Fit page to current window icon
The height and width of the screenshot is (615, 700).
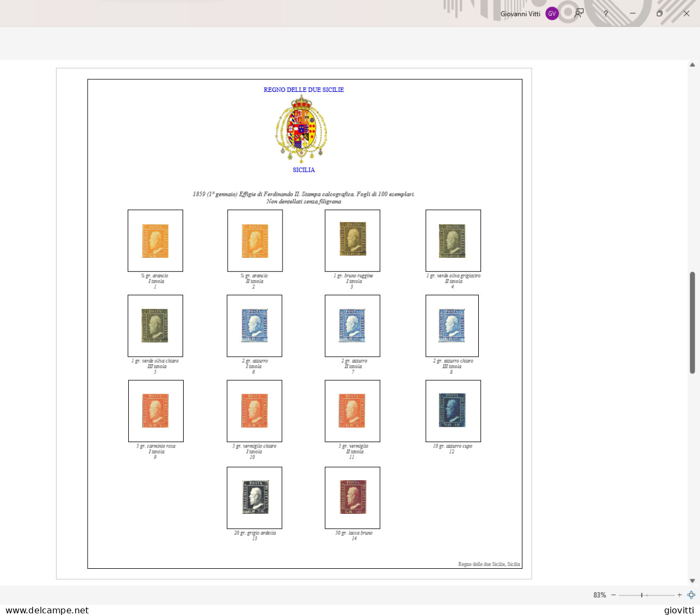tap(691, 595)
